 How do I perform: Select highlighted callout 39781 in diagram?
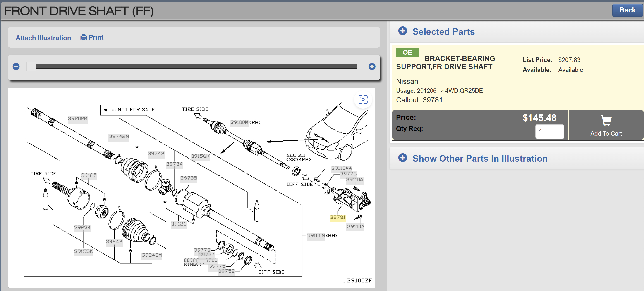point(337,217)
